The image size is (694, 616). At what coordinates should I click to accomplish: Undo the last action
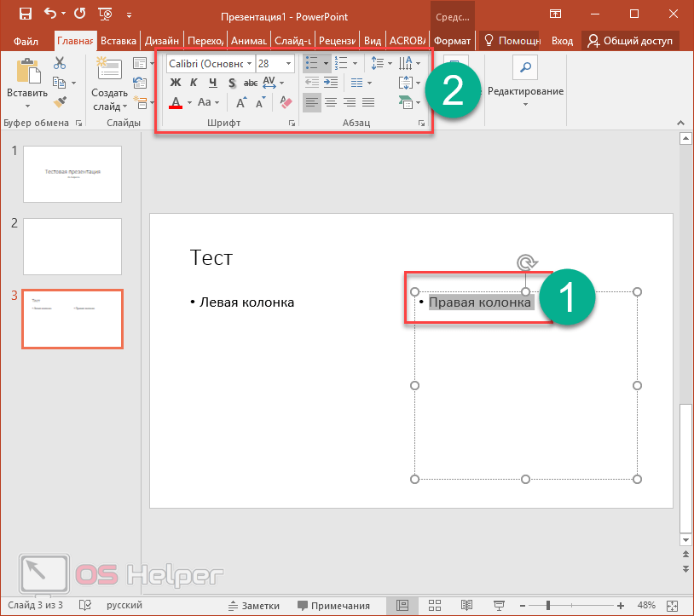click(x=50, y=14)
